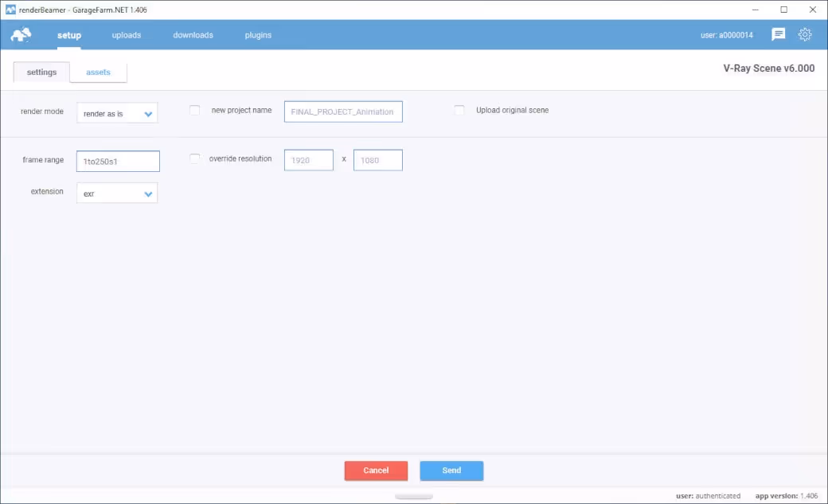828x504 pixels.
Task: Click the GarageFarm cloud logo icon
Action: click(21, 35)
